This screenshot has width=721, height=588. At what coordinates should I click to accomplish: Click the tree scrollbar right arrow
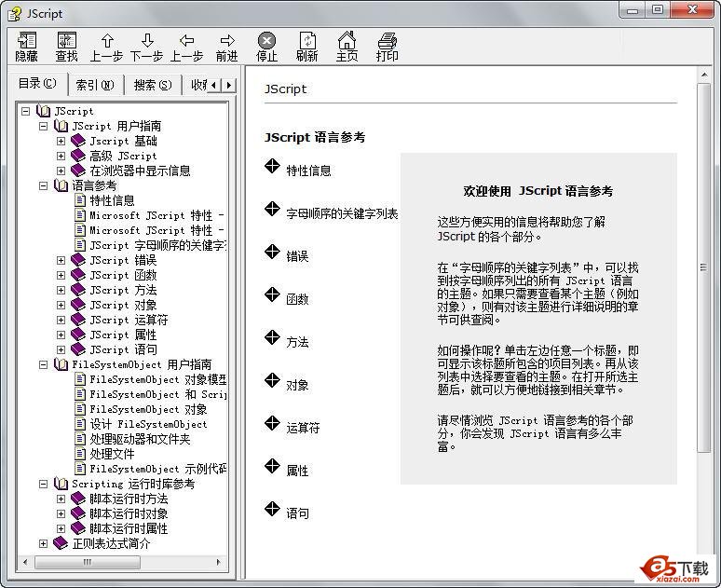click(218, 562)
